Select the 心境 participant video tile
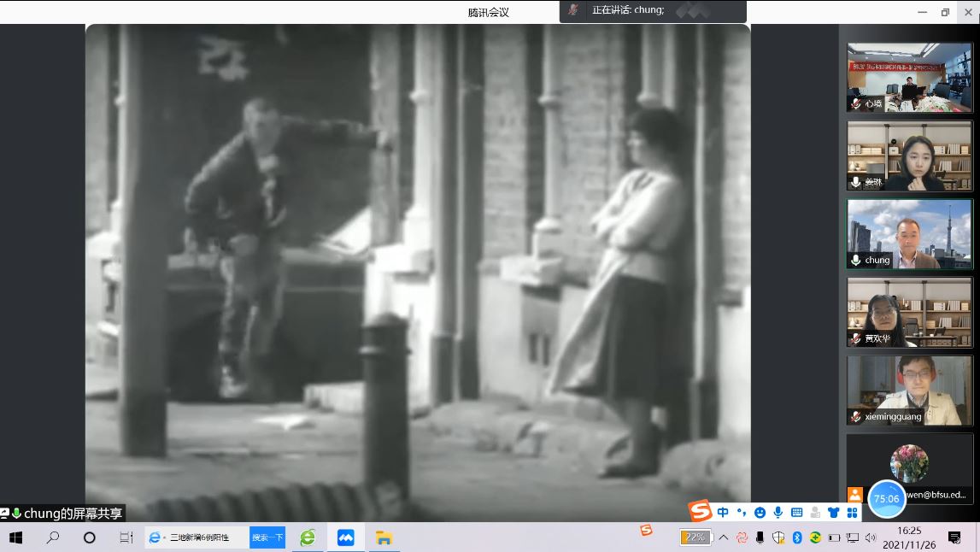Screen dimensions: 980x552 (909, 78)
